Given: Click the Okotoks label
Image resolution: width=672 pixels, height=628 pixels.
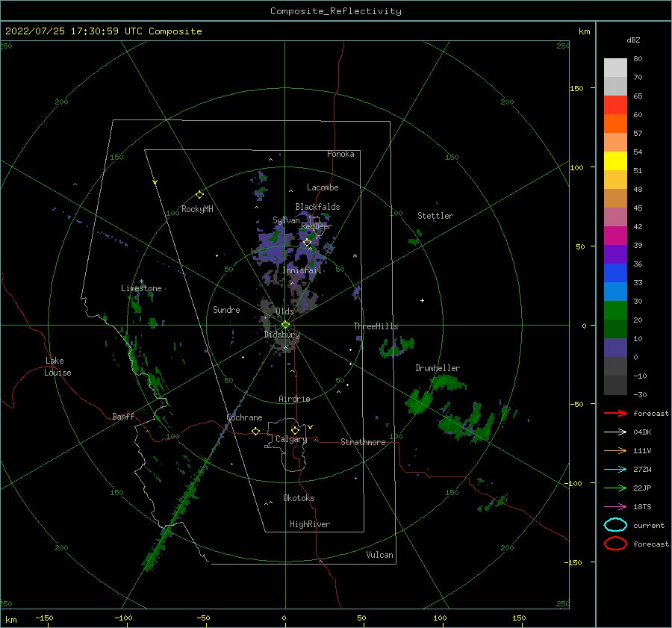Looking at the screenshot, I should tap(299, 498).
